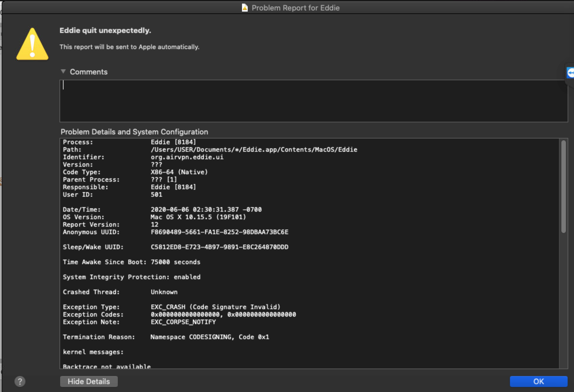574x392 pixels.
Task: Click the Responsible value Eddie [8184]
Action: pyautogui.click(x=173, y=187)
